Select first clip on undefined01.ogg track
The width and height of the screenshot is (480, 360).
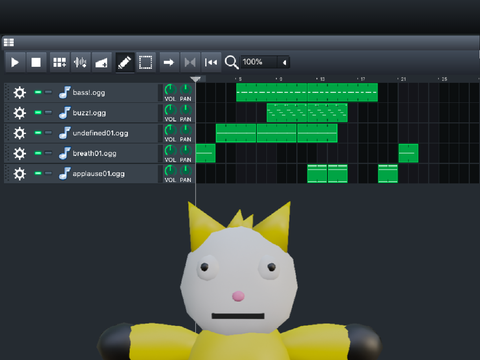point(236,133)
